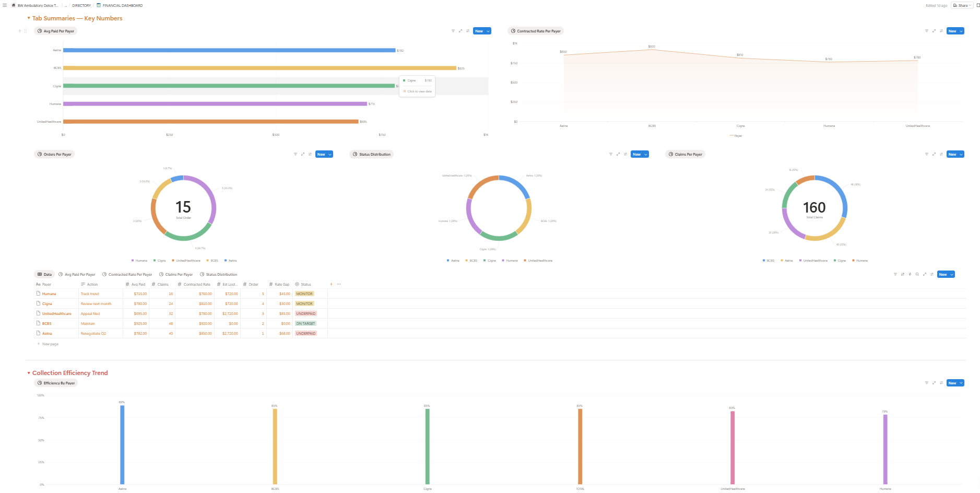Open settings for the Claims Per Payer donut chart
The image size is (980, 493).
[941, 154]
